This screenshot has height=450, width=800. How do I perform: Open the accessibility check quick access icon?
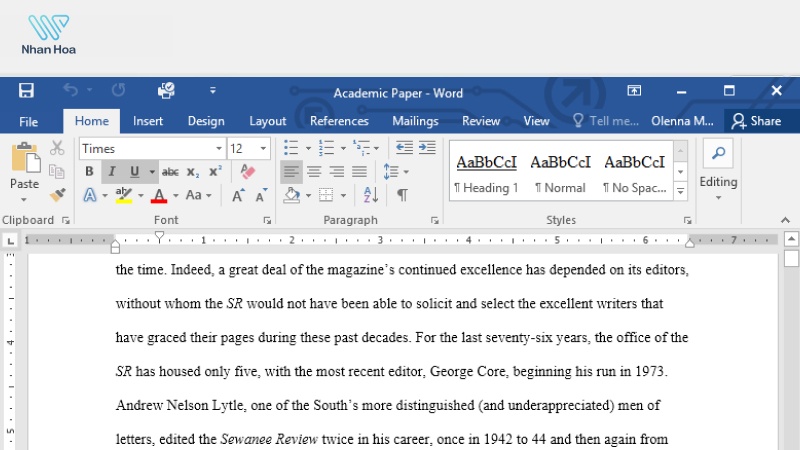click(x=166, y=91)
